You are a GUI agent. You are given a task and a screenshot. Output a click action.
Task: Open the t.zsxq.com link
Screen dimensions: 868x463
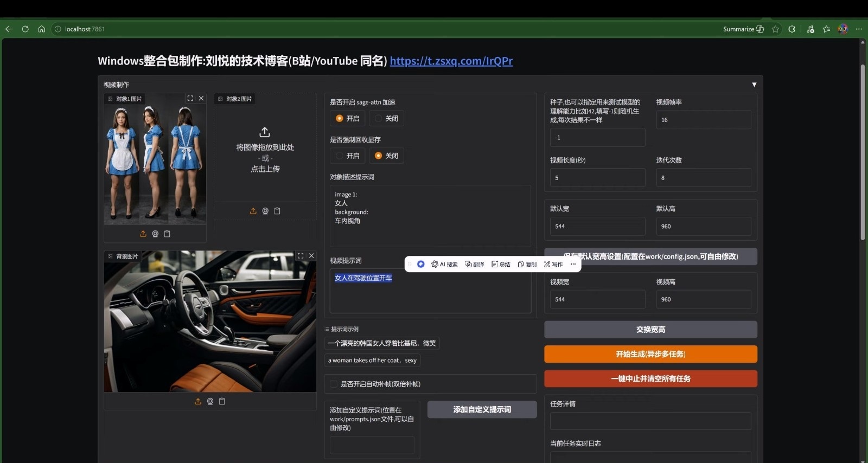(451, 61)
